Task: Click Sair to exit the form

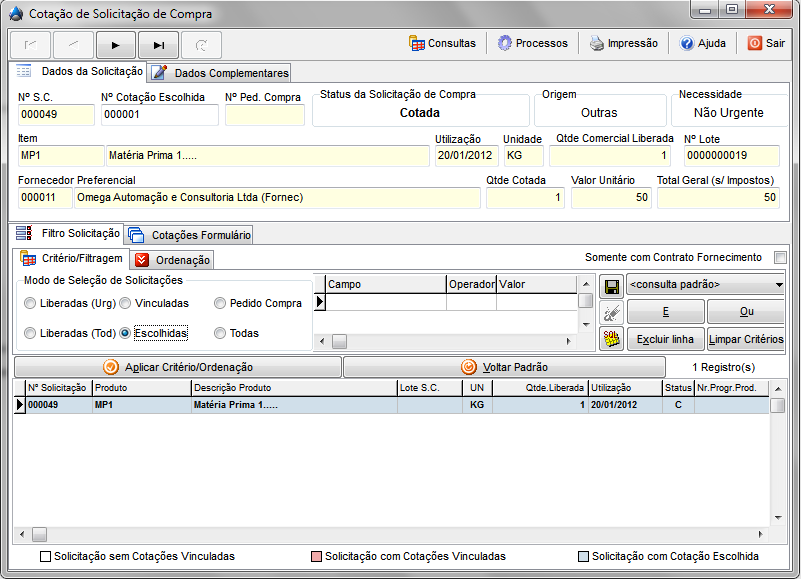Action: tap(766, 44)
